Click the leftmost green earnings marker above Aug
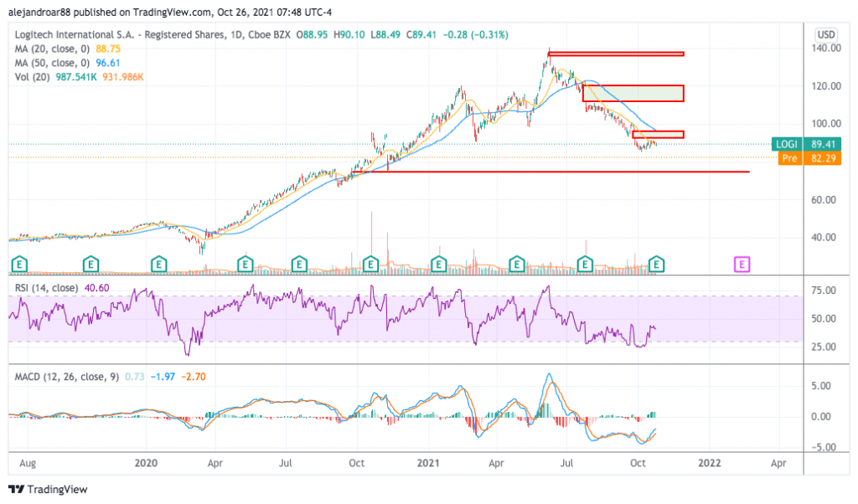The width and height of the screenshot is (858, 504). [19, 265]
